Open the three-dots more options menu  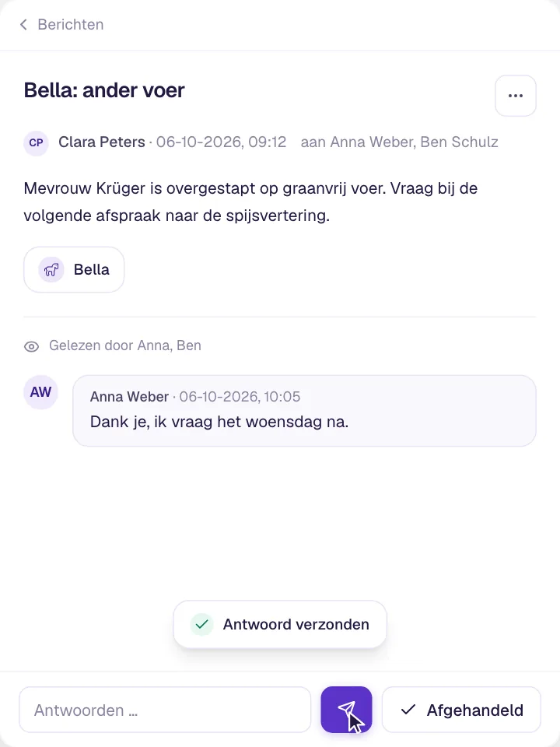(515, 95)
